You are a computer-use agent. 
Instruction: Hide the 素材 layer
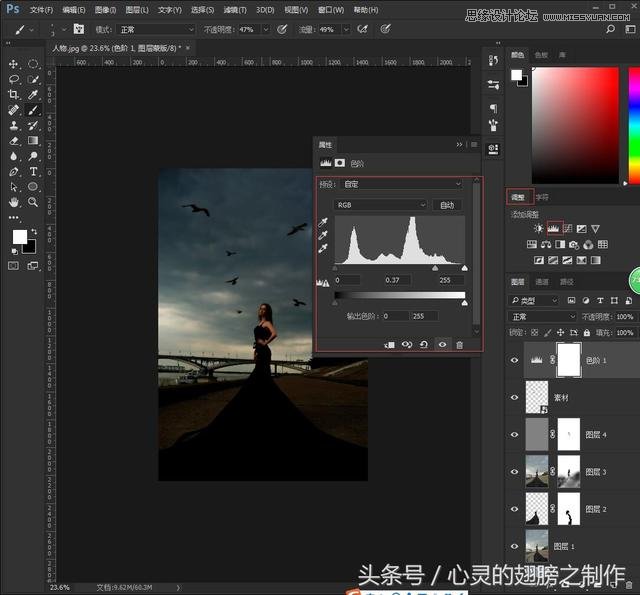pos(515,397)
